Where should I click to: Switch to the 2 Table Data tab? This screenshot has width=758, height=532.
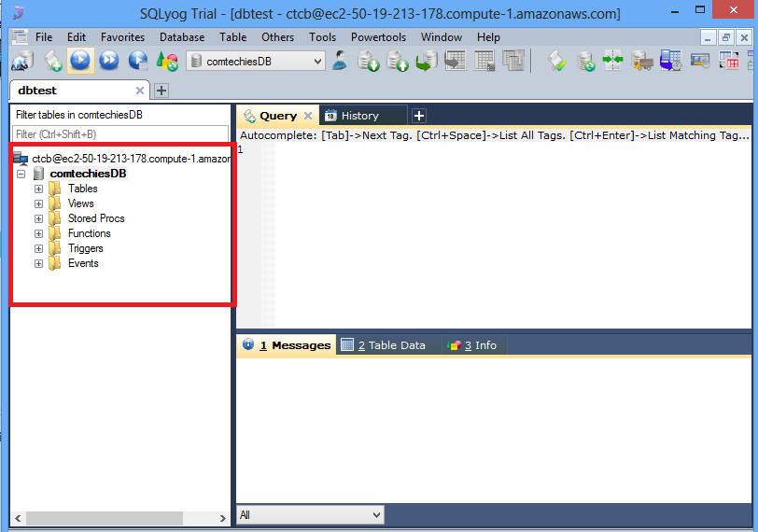pyautogui.click(x=389, y=345)
